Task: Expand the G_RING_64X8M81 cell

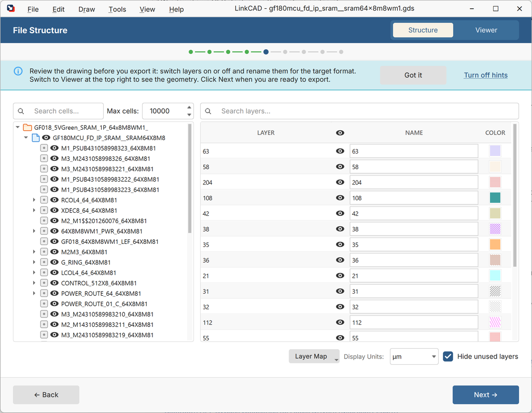Action: (34, 262)
